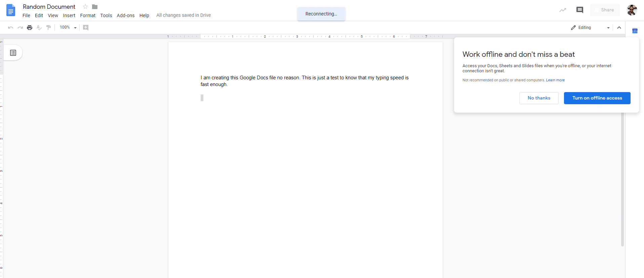
Task: Click the word 'typing' in the document
Action: pyautogui.click(x=382, y=78)
